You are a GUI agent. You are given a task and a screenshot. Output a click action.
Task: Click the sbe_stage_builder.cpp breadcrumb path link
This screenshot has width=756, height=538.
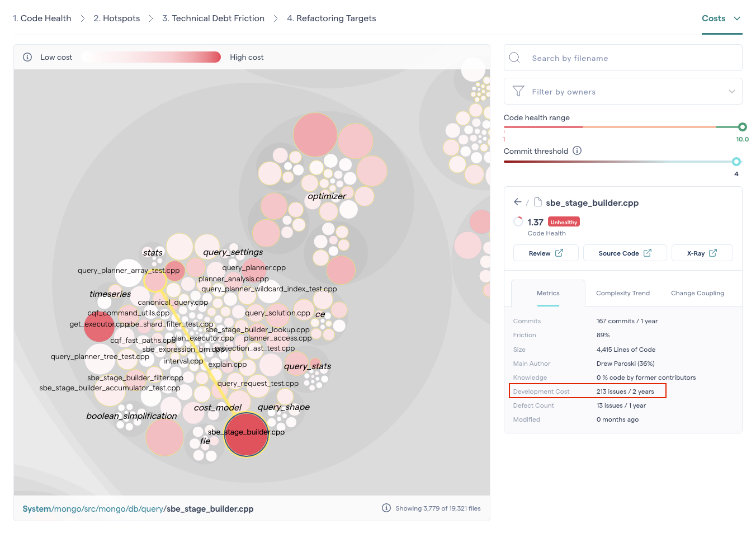pyautogui.click(x=209, y=508)
